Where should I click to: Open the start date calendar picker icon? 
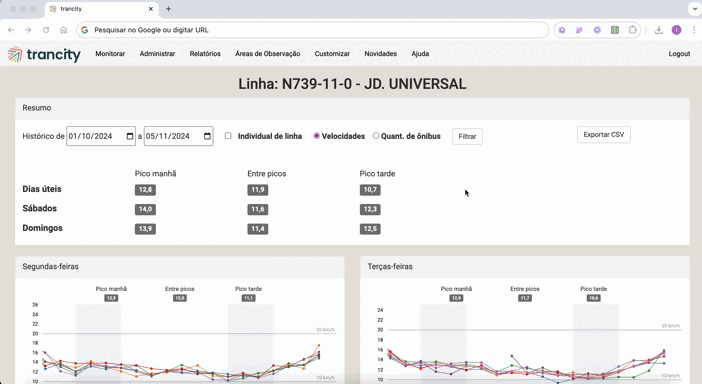130,136
